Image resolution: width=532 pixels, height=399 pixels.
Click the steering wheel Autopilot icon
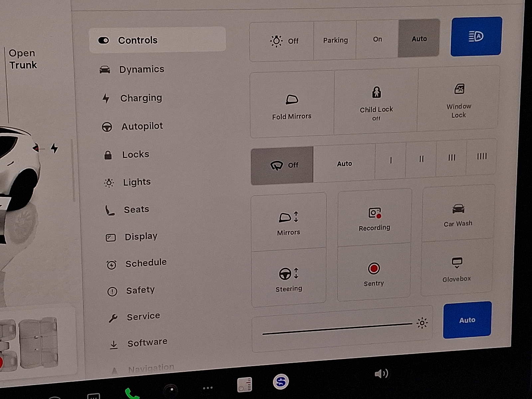point(107,127)
